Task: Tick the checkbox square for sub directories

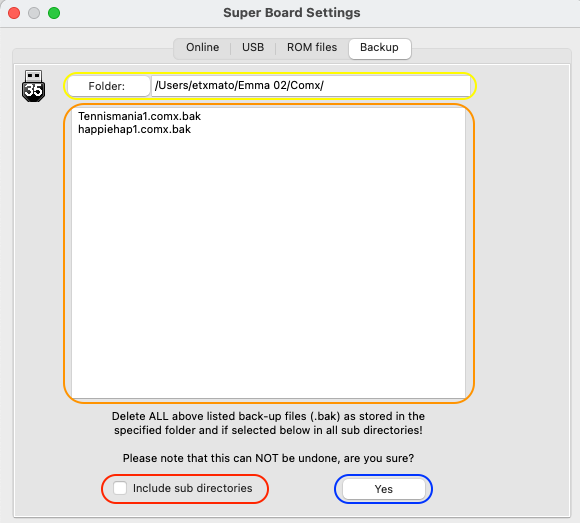Action: (x=120, y=488)
